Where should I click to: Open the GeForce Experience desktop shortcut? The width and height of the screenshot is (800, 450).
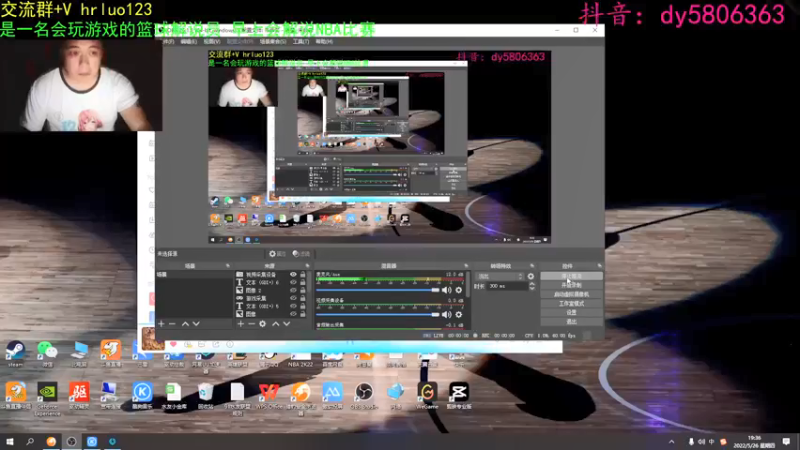(x=47, y=397)
